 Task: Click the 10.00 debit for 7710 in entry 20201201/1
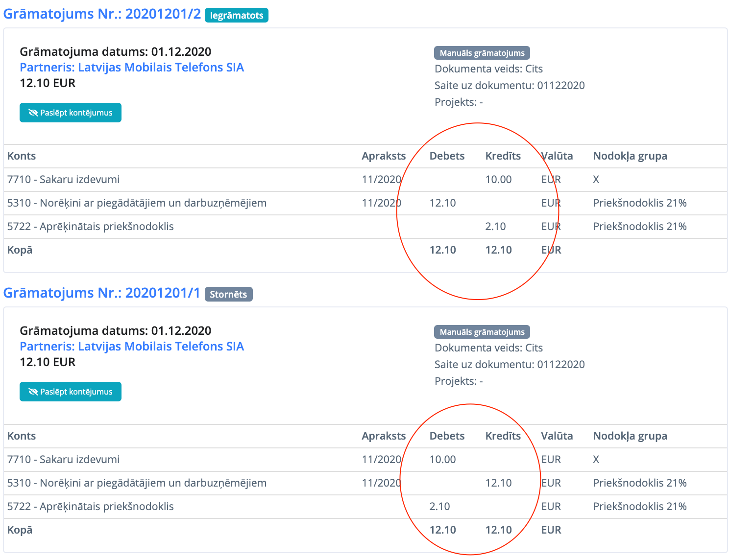442,460
